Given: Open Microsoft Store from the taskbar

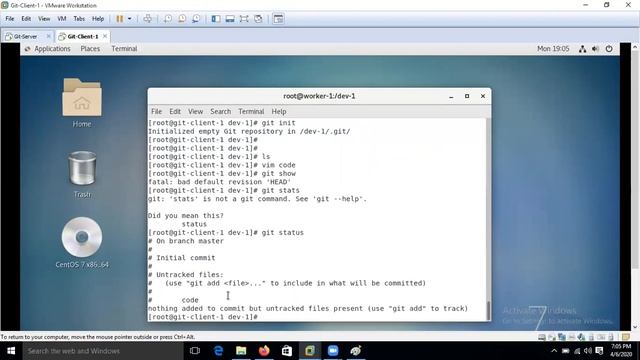Looking at the screenshot, I should [287, 351].
